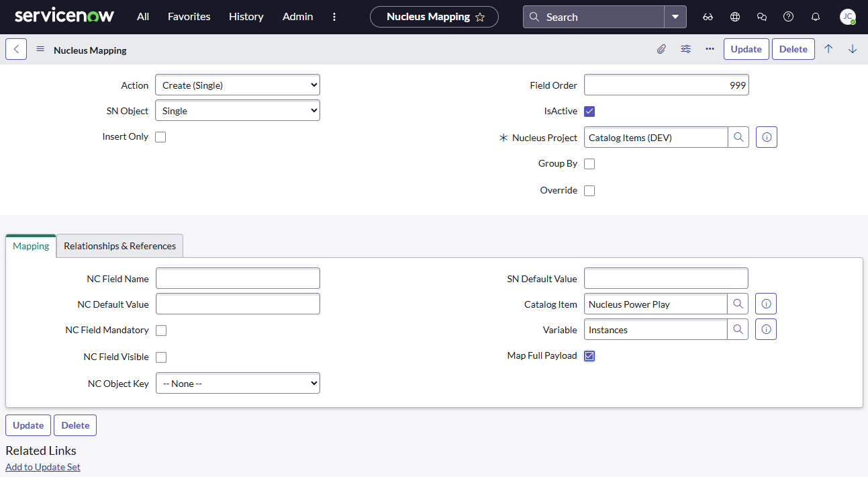This screenshot has width=868, height=477.
Task: Look up Variable using magnifier
Action: 738,330
